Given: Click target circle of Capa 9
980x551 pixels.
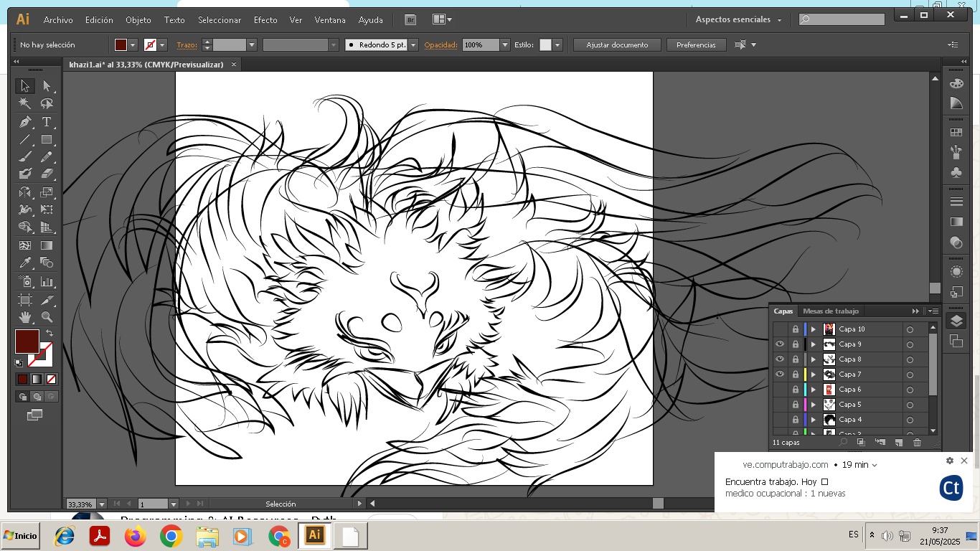Looking at the screenshot, I should [x=910, y=344].
